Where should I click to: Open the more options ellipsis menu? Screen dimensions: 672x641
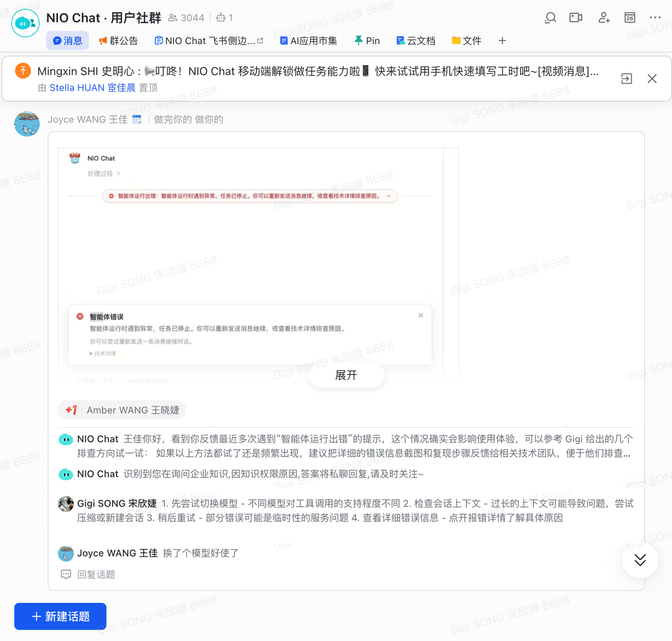(x=655, y=17)
